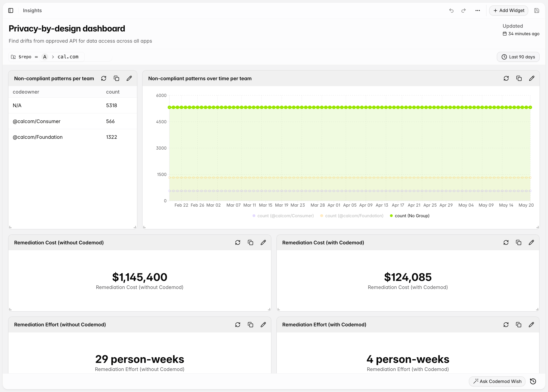
Task: Refresh Non-compliant patterns over time widget
Action: pyautogui.click(x=506, y=78)
